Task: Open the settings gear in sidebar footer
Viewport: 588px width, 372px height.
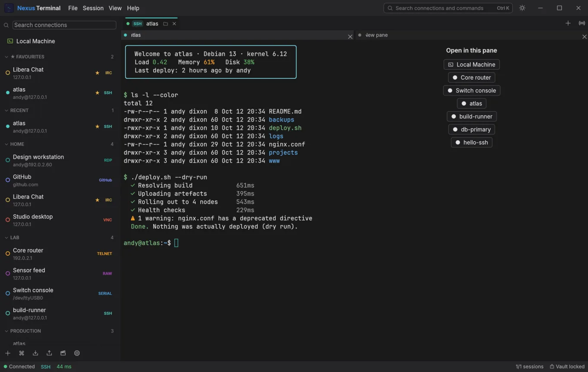Action: (77, 353)
